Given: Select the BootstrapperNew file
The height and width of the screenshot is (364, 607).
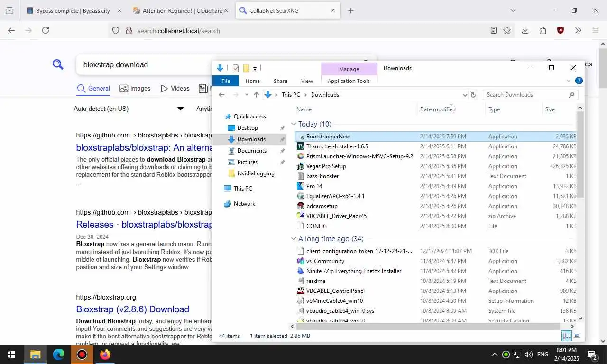Looking at the screenshot, I should [435, 136].
